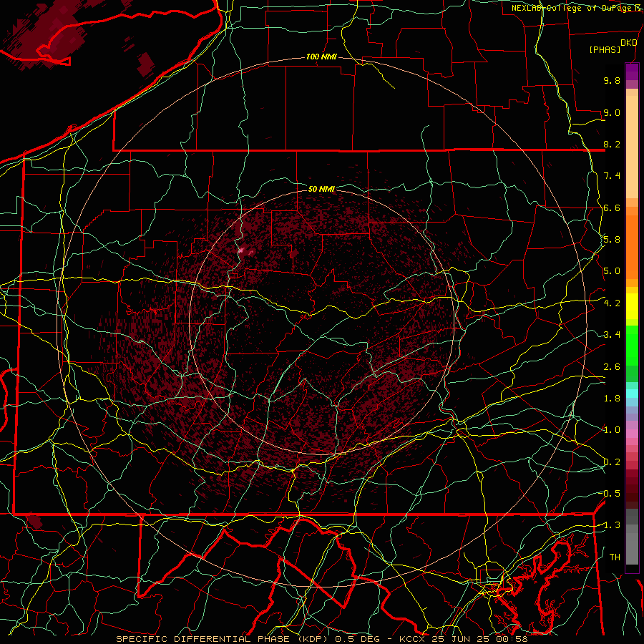
Task: Click small dark red echo patch near bottom-left
Action: click(34, 522)
